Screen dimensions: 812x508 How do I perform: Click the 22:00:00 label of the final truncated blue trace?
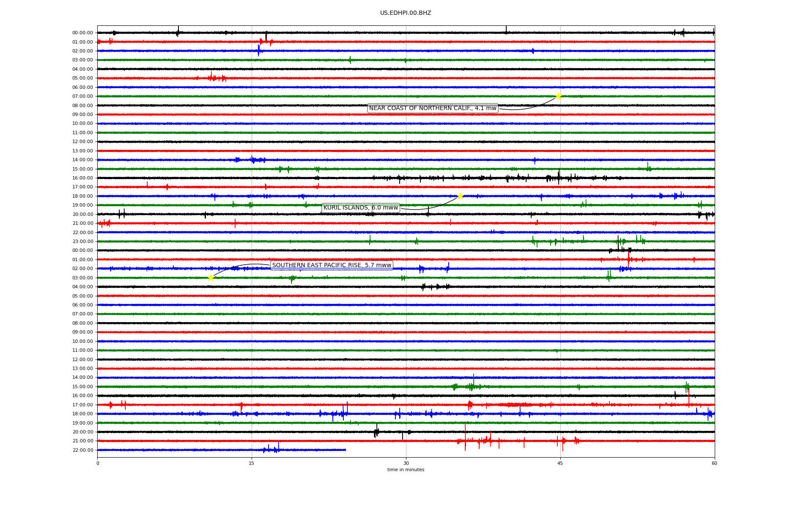(82, 450)
